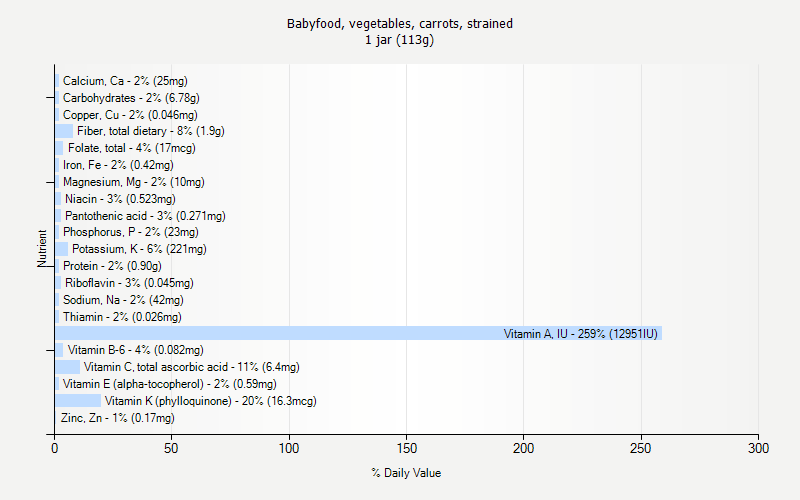Select the 'Zinc, Zn - 1% (0.17mg)' label
Screen dimensions: 800x500
(117, 418)
